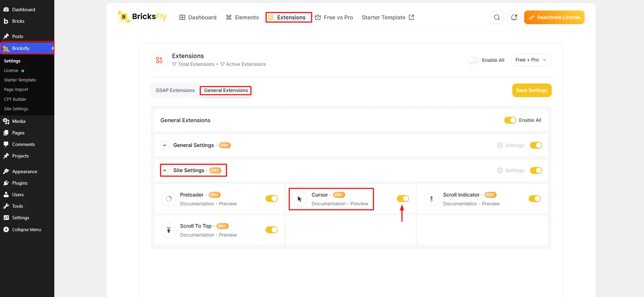Click the Save Settings button
644x297 pixels.
pos(532,90)
